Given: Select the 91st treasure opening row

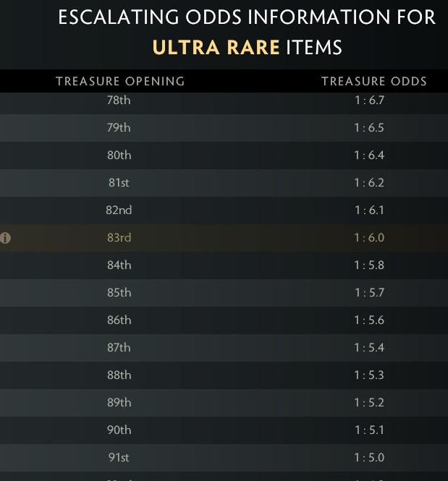Looking at the screenshot, I should coord(224,458).
